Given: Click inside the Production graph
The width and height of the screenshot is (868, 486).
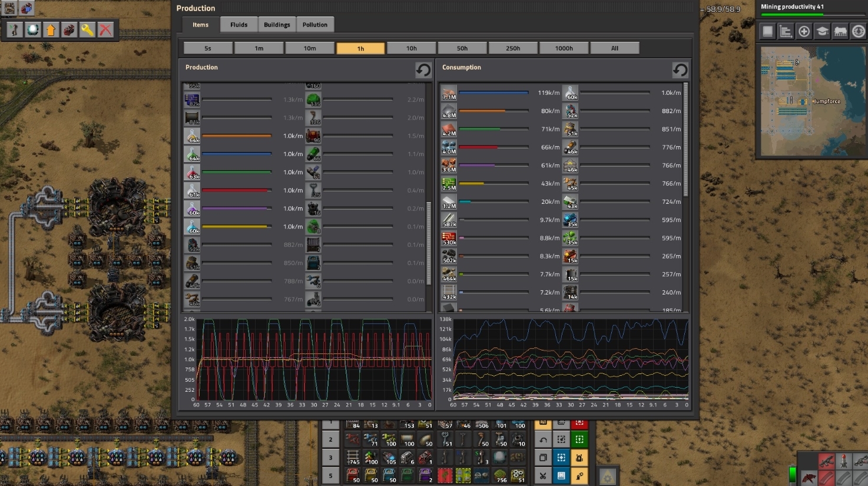Looking at the screenshot, I should point(314,359).
